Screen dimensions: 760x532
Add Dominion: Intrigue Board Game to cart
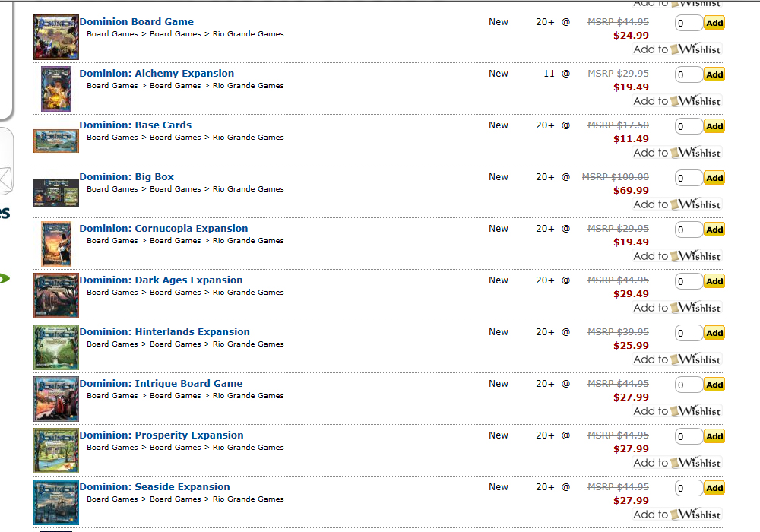[714, 385]
